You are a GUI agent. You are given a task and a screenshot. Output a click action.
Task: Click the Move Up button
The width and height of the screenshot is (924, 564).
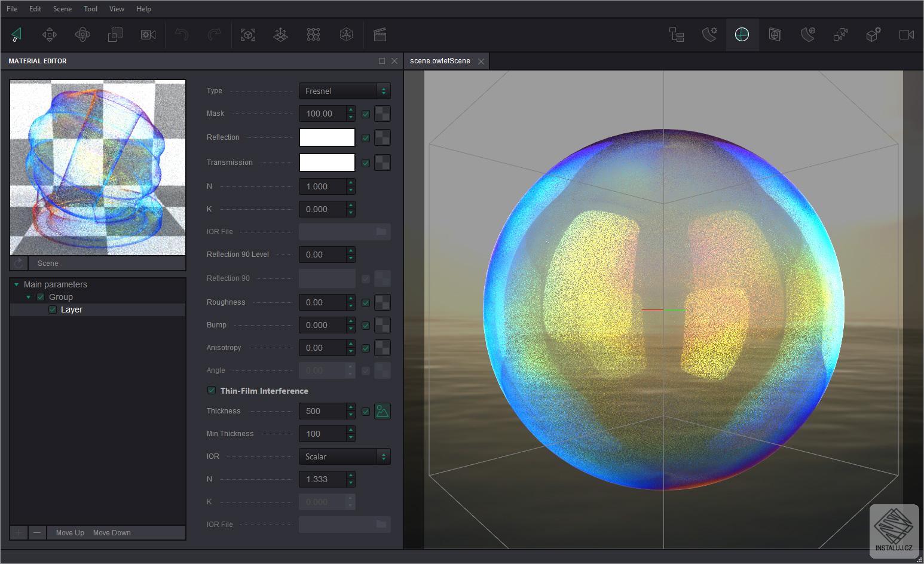point(70,533)
